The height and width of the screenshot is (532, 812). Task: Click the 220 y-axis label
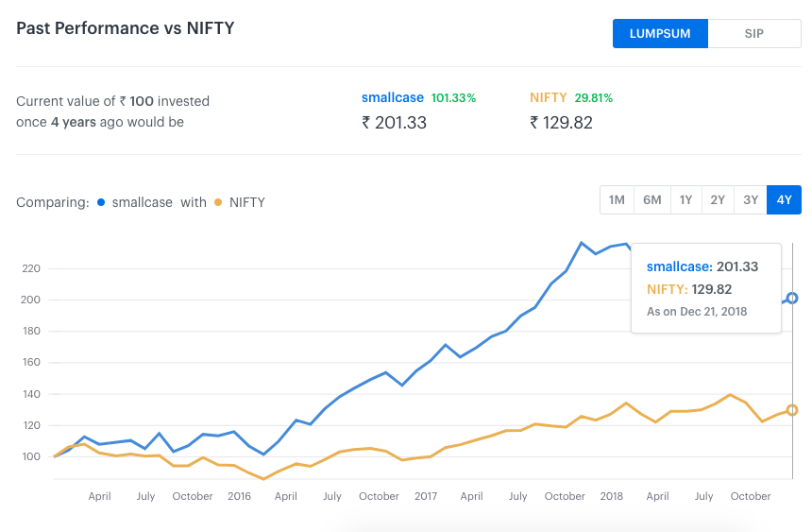[x=30, y=268]
